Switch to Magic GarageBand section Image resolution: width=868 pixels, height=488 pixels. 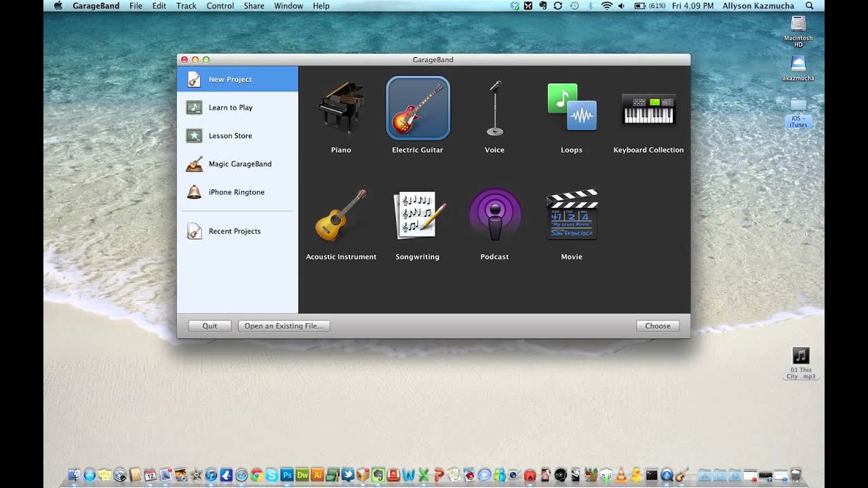click(x=237, y=164)
